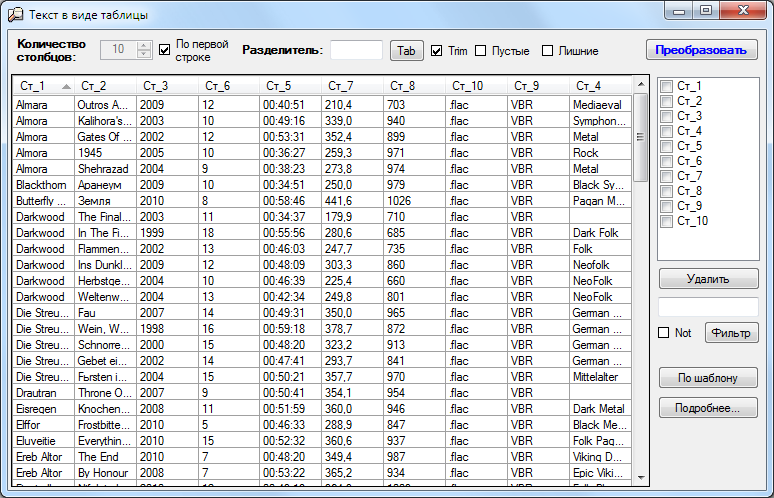
Task: Select the 'Drautran' artist cell
Action: 44,393
